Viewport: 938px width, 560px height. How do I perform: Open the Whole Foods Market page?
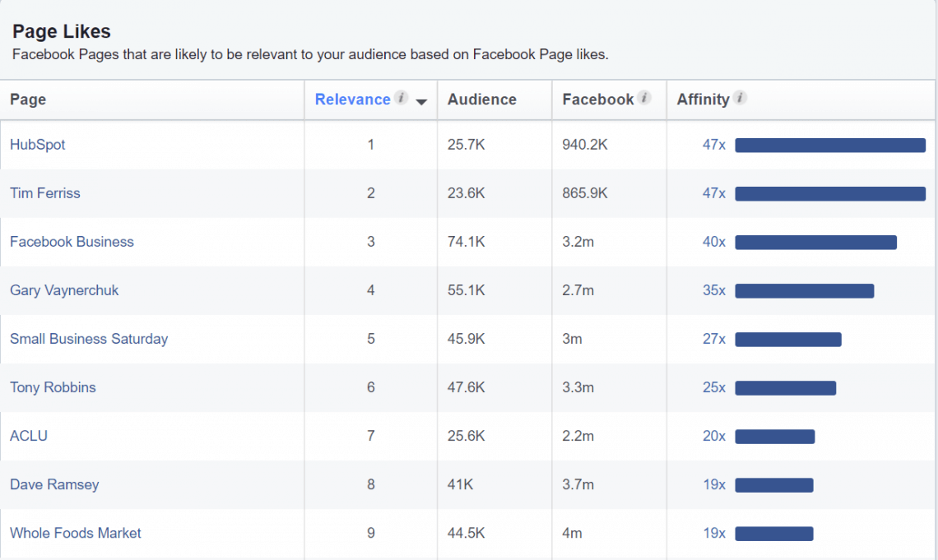point(76,533)
